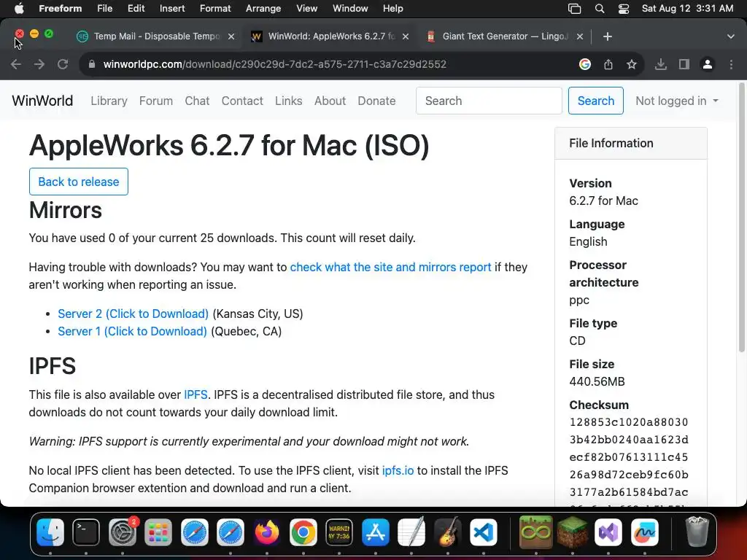Image resolution: width=747 pixels, height=560 pixels.
Task: Open the Minecraft grass block app
Action: pyautogui.click(x=572, y=532)
